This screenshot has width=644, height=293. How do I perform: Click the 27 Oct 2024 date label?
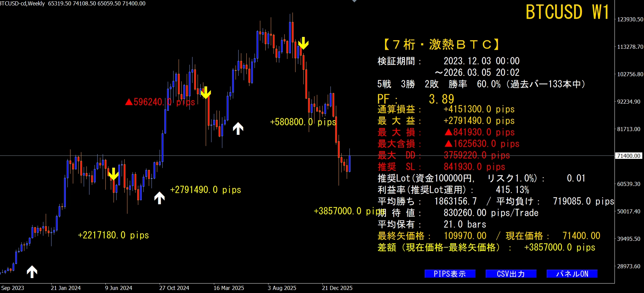[x=174, y=288]
